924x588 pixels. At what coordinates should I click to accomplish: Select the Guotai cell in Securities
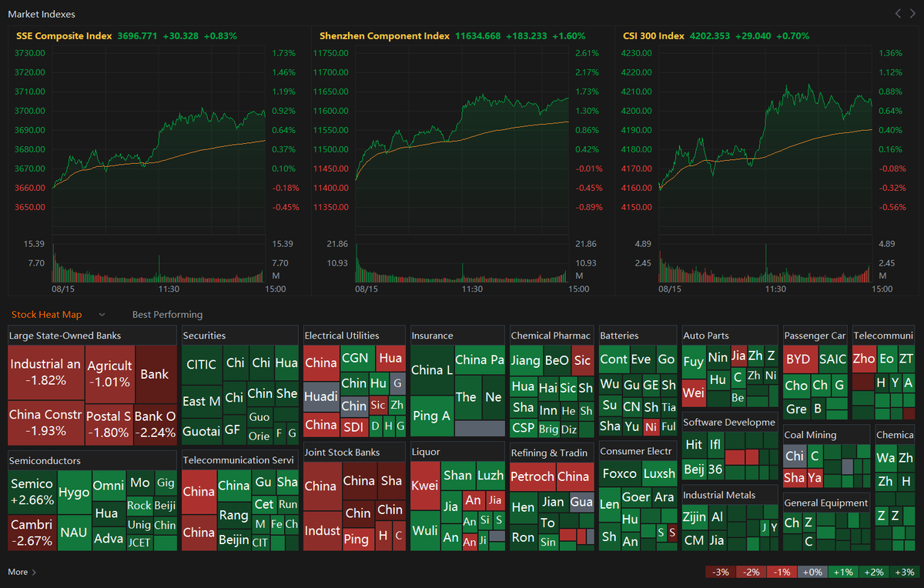[202, 431]
